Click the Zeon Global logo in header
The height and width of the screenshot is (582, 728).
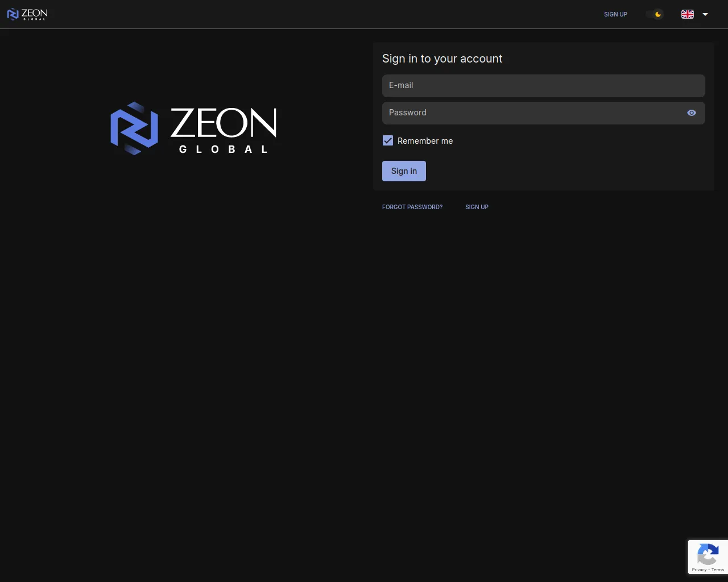point(27,14)
